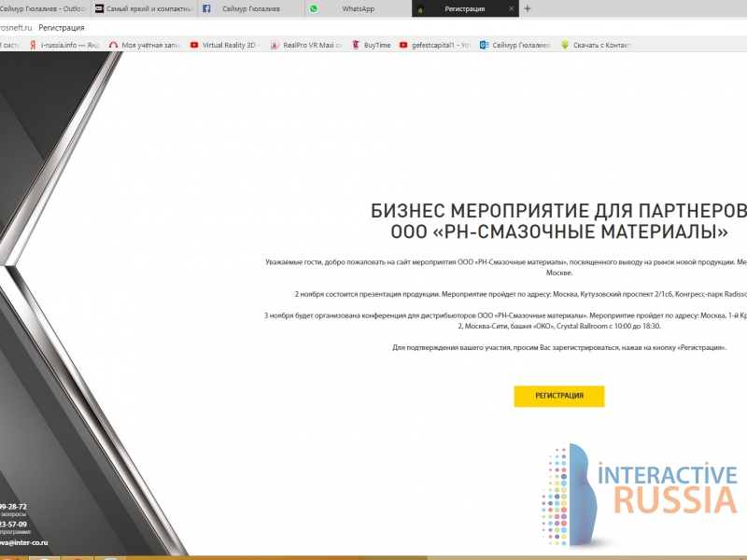Click the 'ООО «РН-СМАЗОЧНЫЕ МАТЕРИАЛЫ»' heading line
This screenshot has width=747, height=560.
pos(559,231)
